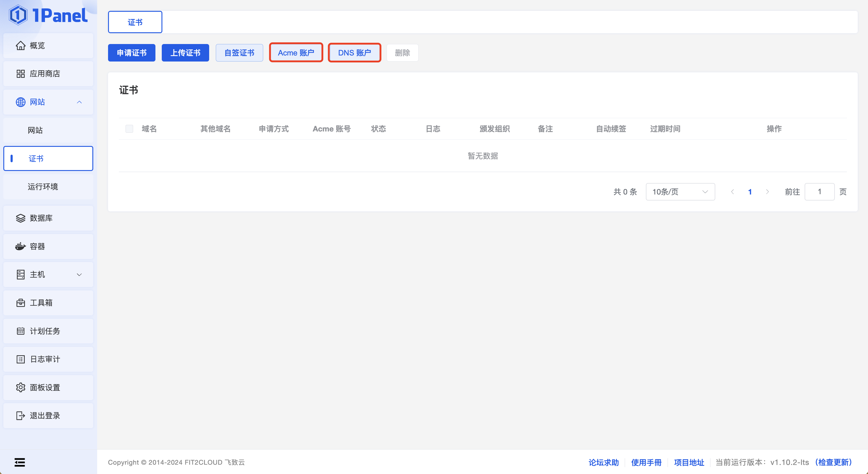This screenshot has height=474, width=868.
Task: Click the 操作 column header
Action: [774, 129]
